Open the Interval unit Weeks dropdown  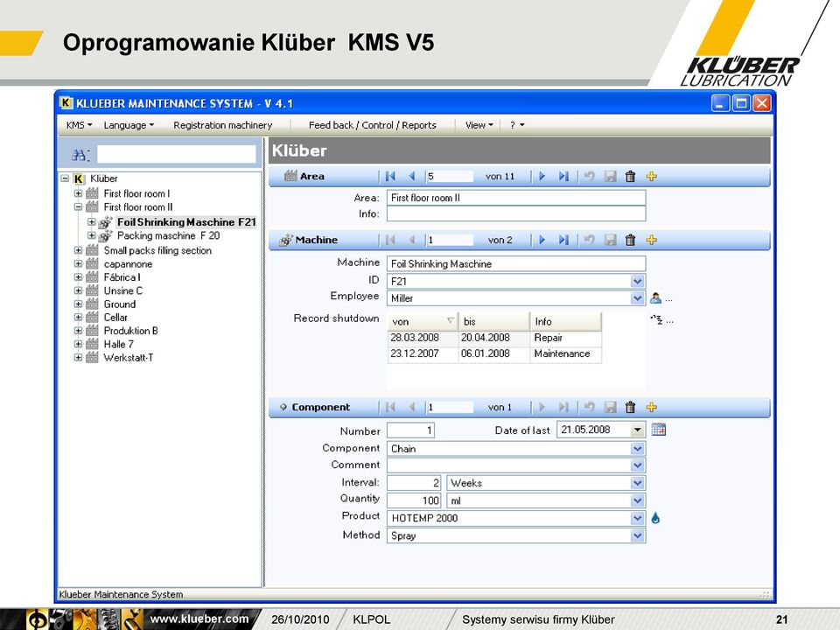coord(637,483)
